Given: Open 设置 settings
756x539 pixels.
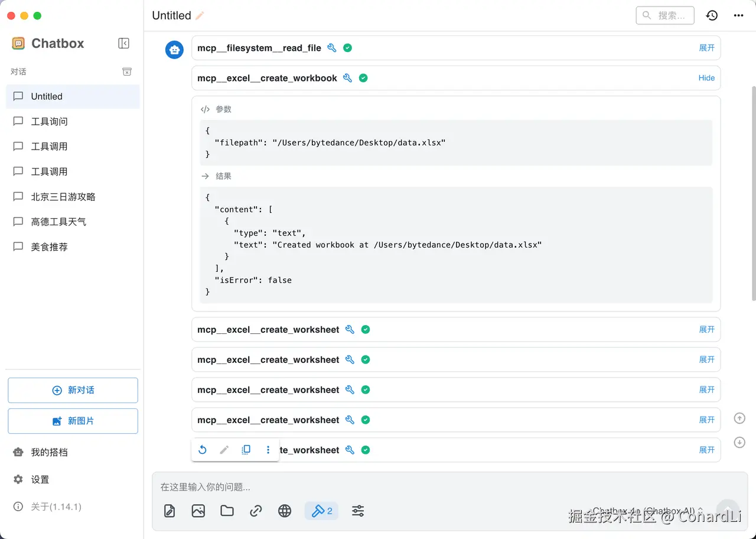Looking at the screenshot, I should (73, 479).
